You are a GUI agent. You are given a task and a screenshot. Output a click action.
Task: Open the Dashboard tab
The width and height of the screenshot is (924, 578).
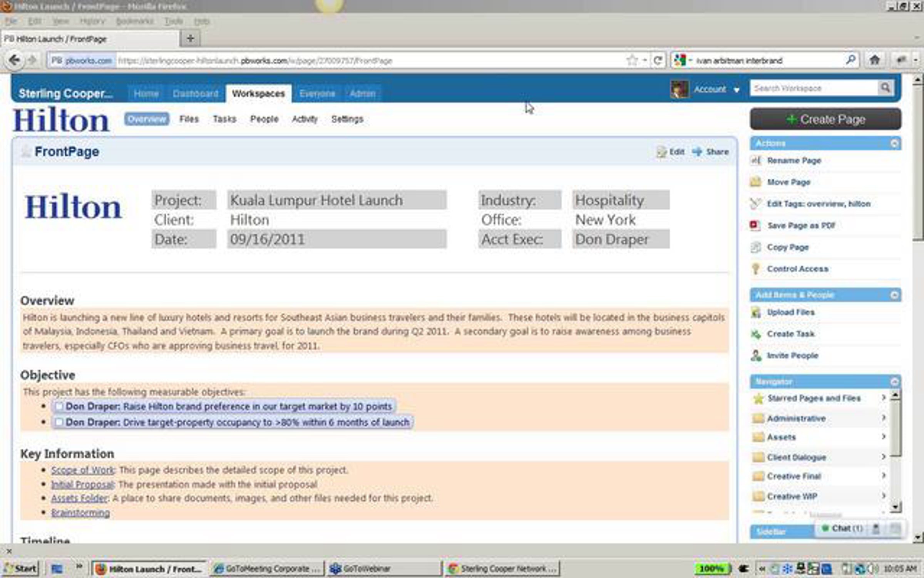tap(195, 94)
